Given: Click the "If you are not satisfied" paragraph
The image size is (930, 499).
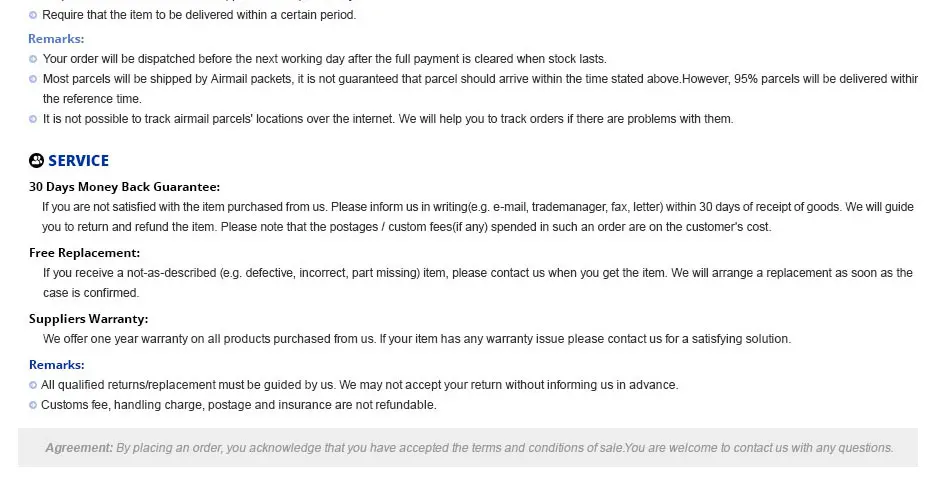Looking at the screenshot, I should (477, 207).
